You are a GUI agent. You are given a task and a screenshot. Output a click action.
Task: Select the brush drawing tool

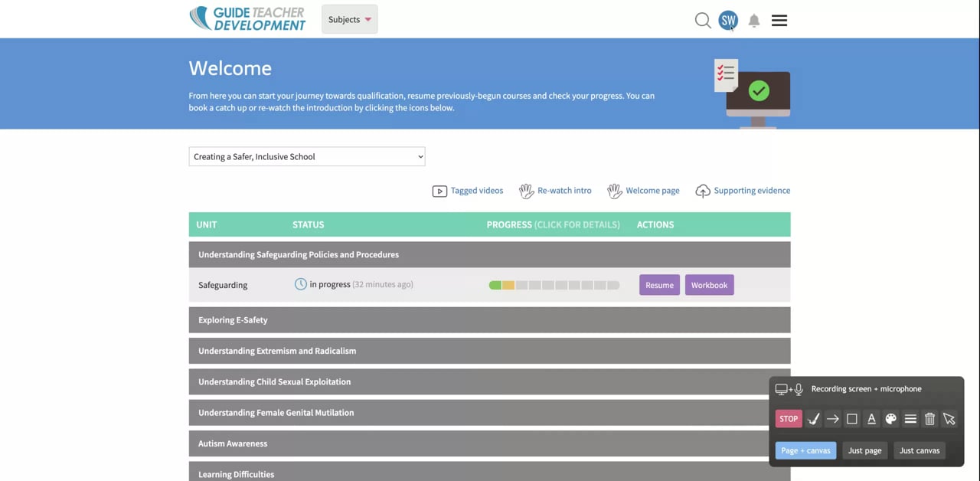click(x=814, y=419)
